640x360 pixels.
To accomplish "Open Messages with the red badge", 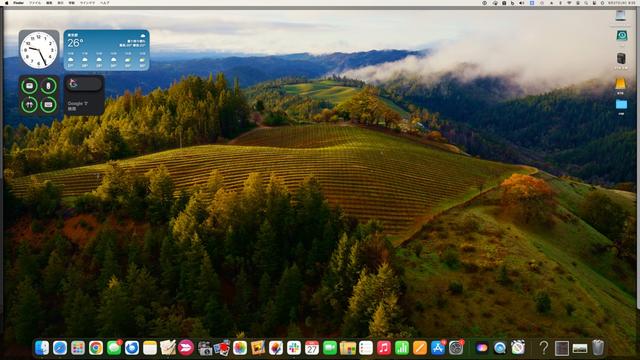I will [114, 348].
